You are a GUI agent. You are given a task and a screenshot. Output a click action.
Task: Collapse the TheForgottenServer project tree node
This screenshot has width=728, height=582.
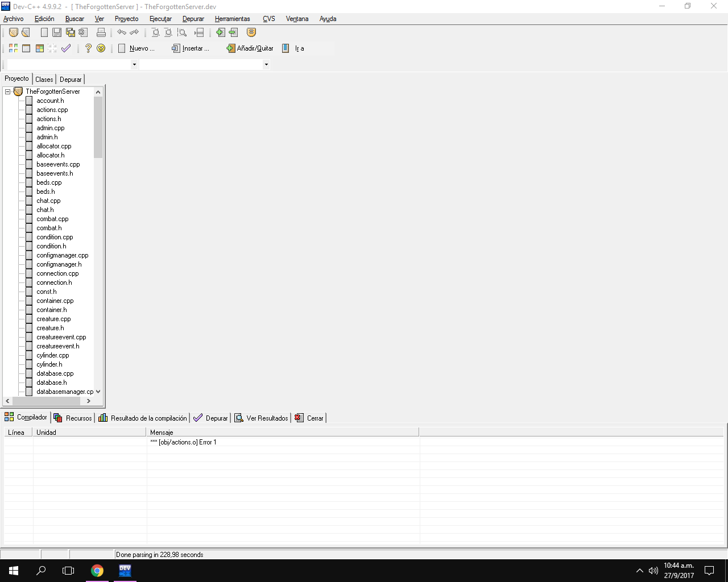(8, 92)
